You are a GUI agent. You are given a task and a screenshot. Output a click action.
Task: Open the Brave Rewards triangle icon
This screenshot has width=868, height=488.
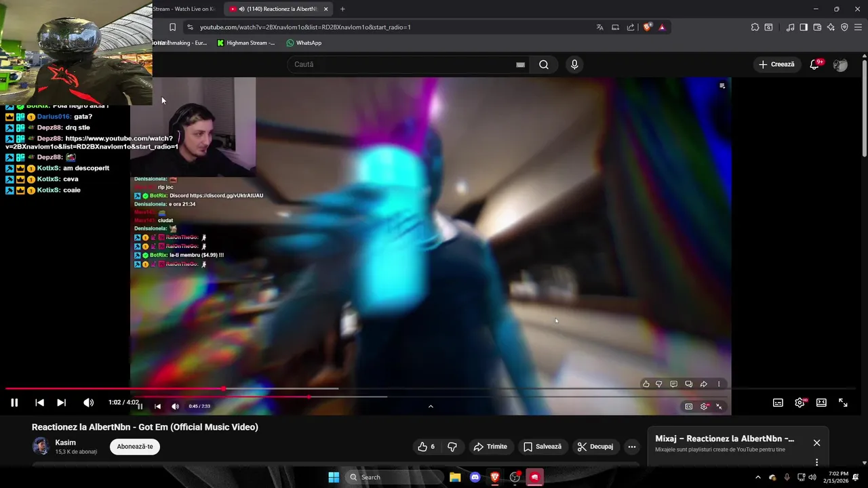pos(662,27)
